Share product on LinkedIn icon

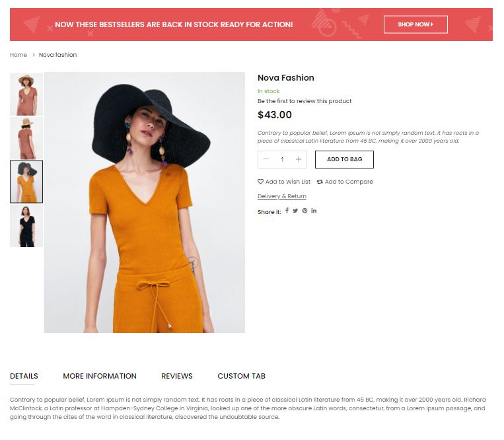tap(314, 211)
